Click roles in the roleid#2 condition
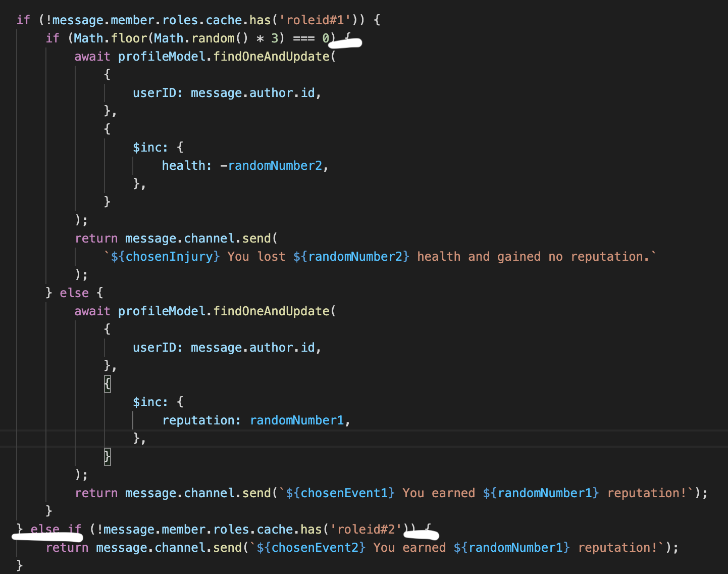The height and width of the screenshot is (574, 728). coord(231,530)
